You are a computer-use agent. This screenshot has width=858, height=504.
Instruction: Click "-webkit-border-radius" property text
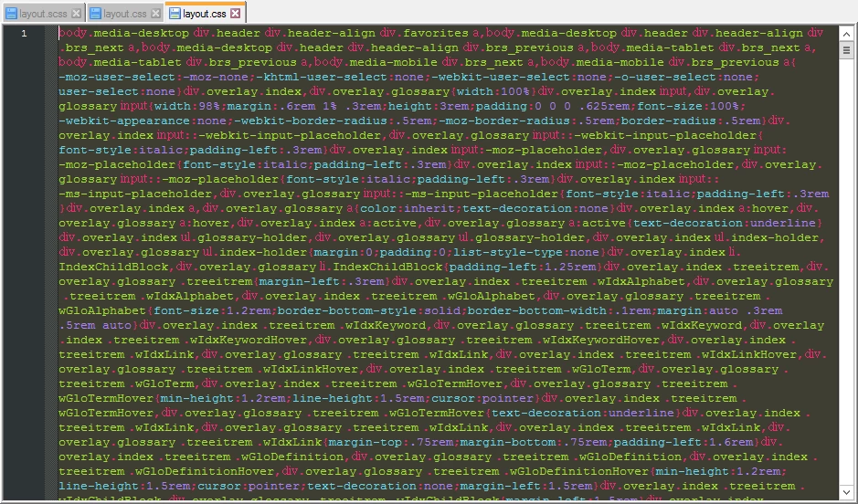[x=311, y=121]
